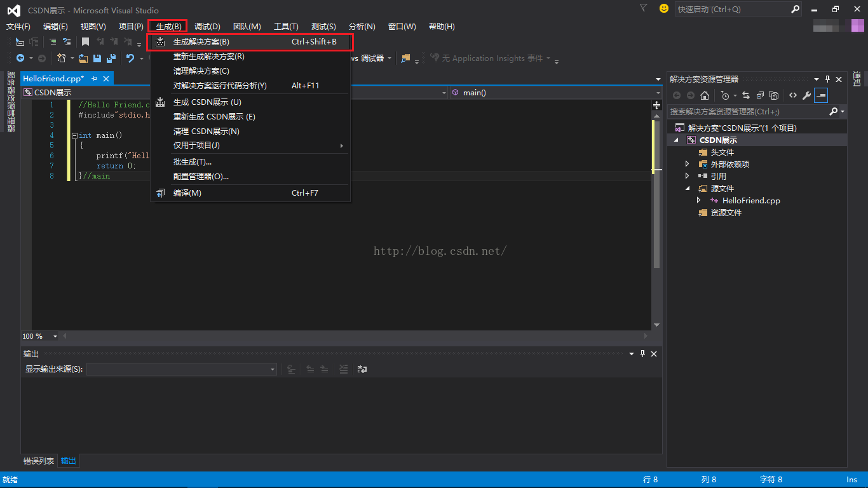The width and height of the screenshot is (868, 488).
Task: Open 配置管理器(O)... from the menu
Action: pyautogui.click(x=250, y=177)
